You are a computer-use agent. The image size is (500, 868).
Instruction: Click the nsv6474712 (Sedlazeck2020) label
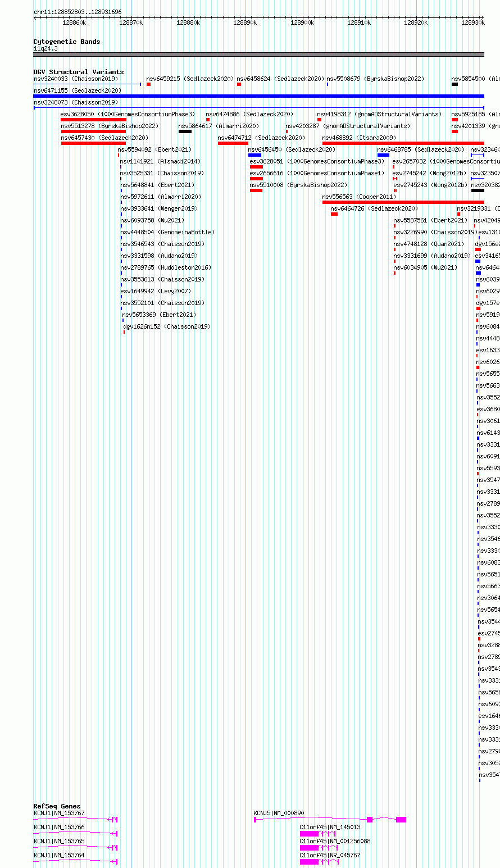(x=261, y=138)
